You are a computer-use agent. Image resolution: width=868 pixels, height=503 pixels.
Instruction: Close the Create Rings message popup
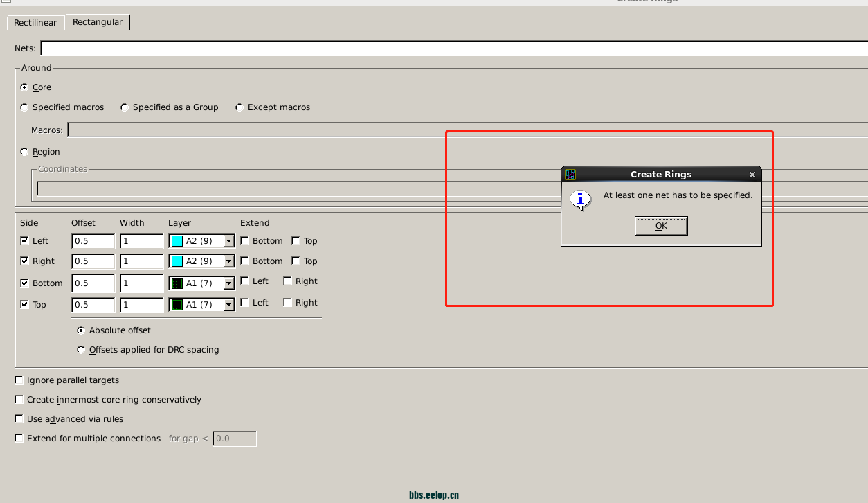[x=752, y=175]
